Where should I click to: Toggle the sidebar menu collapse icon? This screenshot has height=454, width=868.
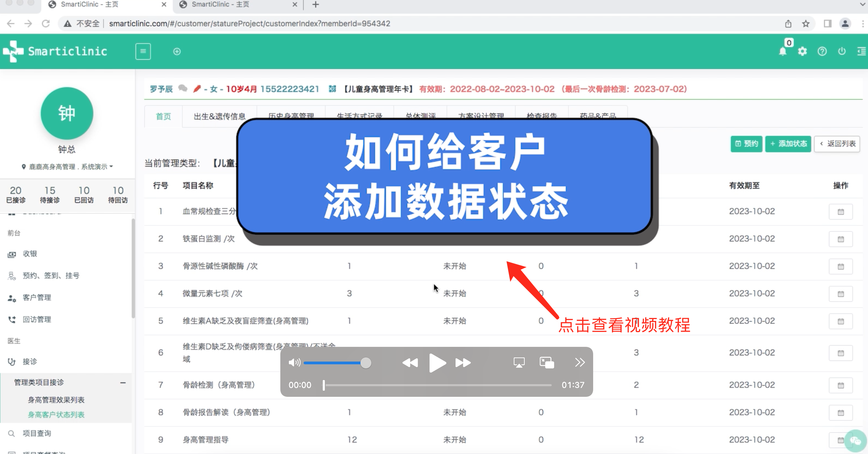(x=143, y=51)
